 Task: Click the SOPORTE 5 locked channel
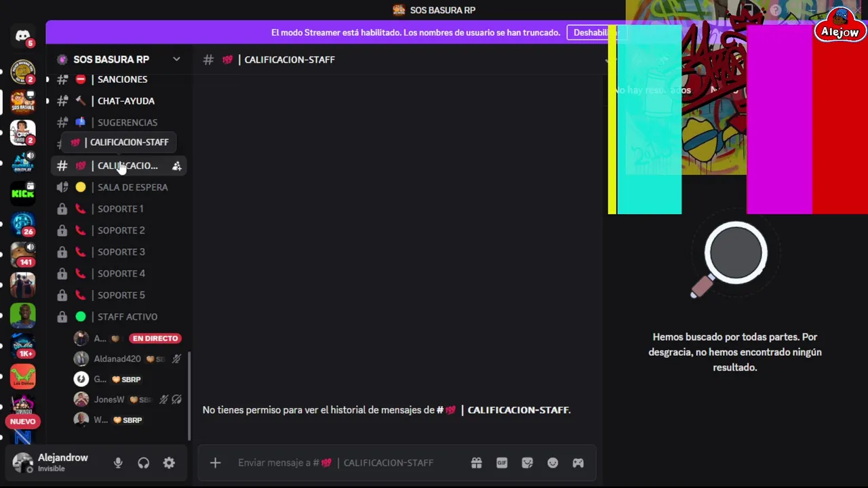tap(119, 296)
